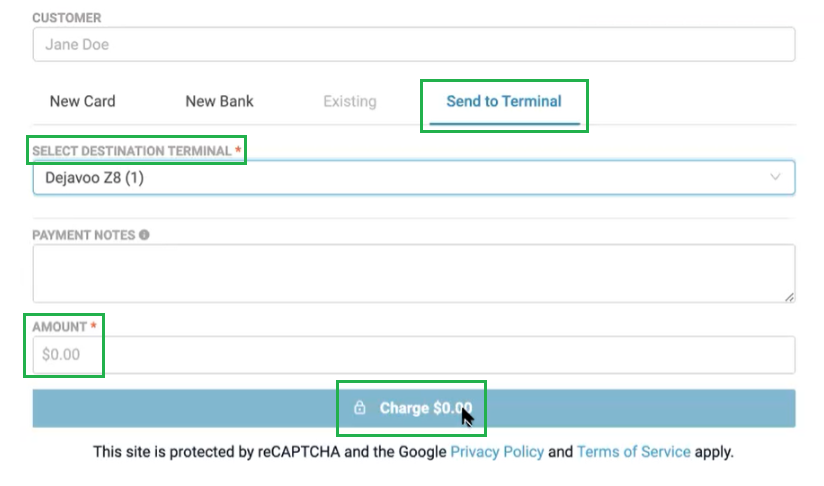824x486 pixels.
Task: Open the Privacy Policy link
Action: pos(497,451)
